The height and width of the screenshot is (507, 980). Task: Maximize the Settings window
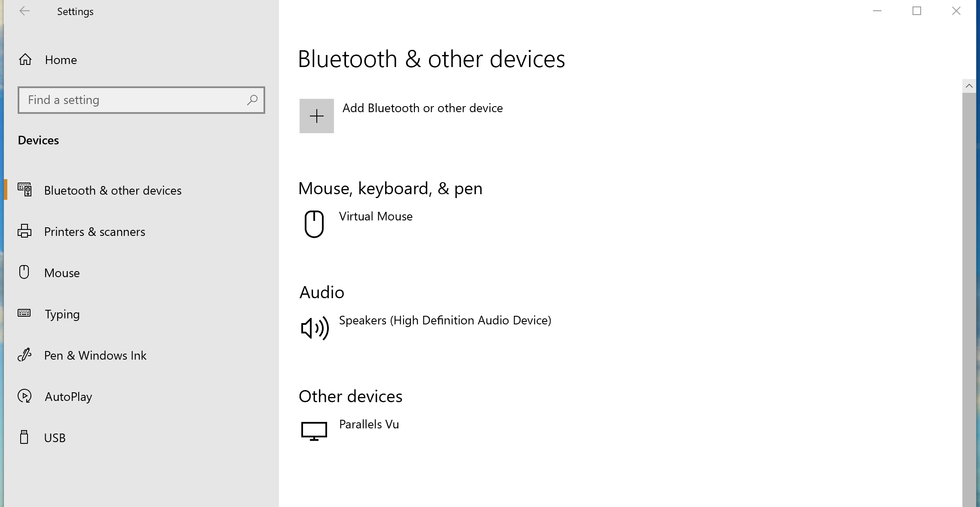coord(917,11)
